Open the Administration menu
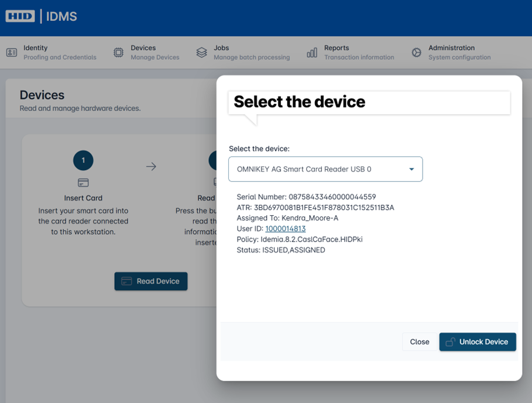The height and width of the screenshot is (403, 532). point(451,53)
